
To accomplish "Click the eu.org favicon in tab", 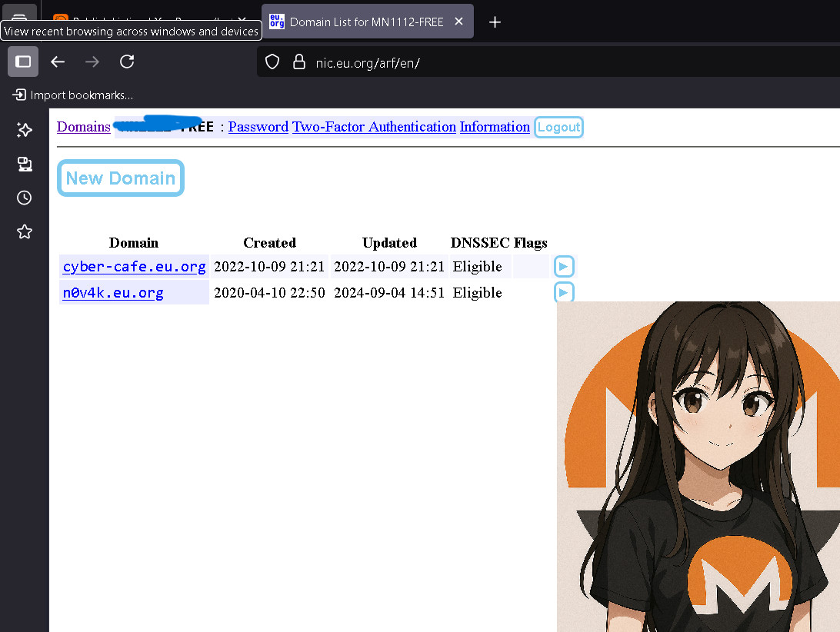I will click(276, 22).
